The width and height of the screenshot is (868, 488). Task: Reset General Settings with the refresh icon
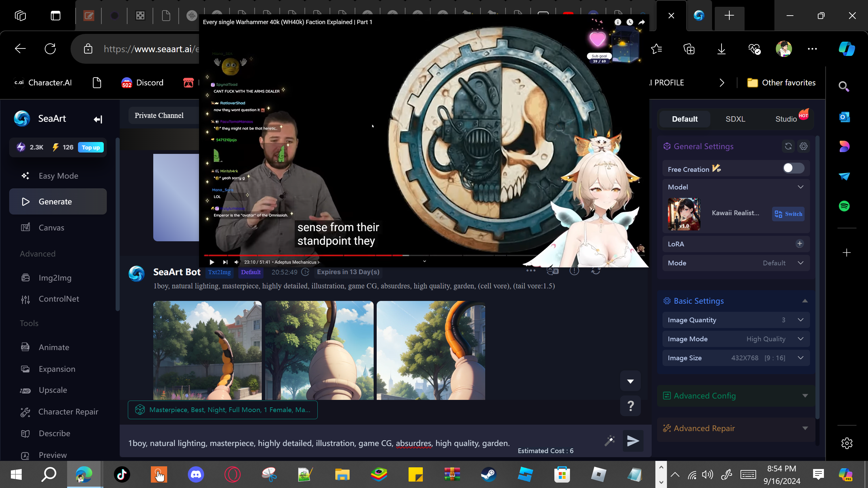788,146
